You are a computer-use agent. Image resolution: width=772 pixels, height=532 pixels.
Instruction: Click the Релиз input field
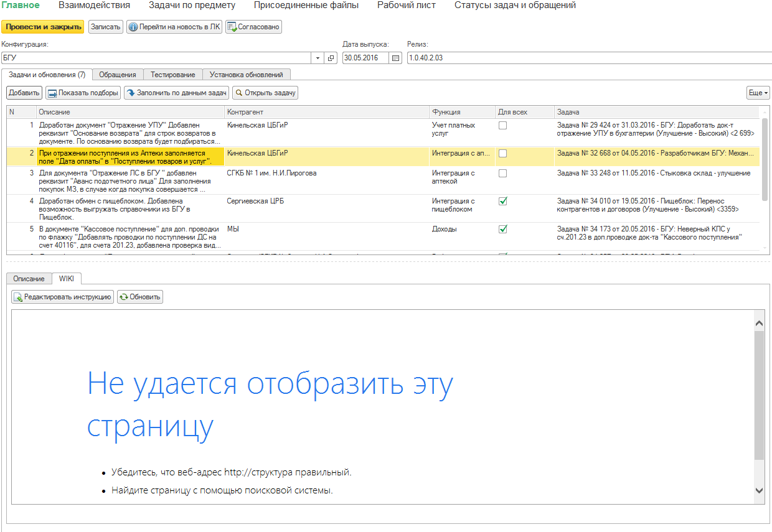[x=588, y=58]
